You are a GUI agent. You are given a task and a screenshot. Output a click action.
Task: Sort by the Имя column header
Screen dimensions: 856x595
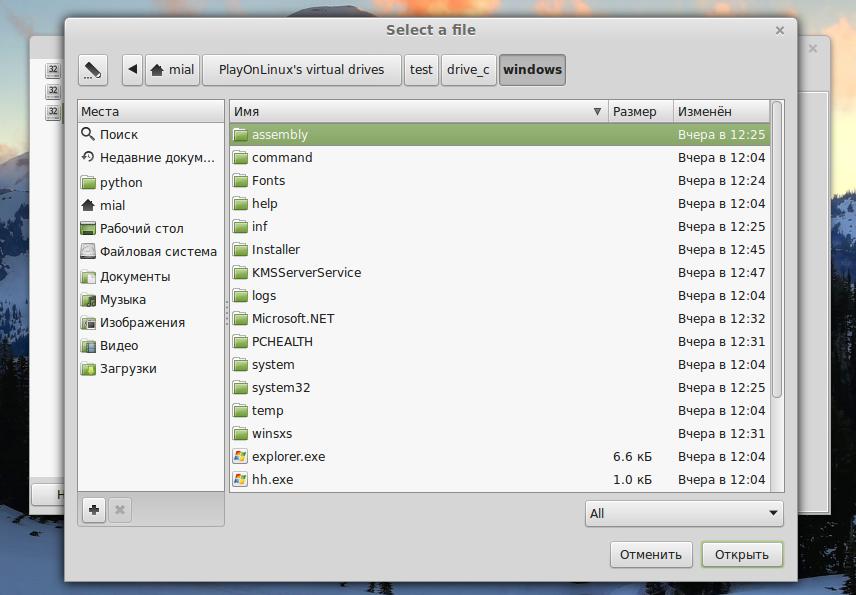(x=418, y=111)
